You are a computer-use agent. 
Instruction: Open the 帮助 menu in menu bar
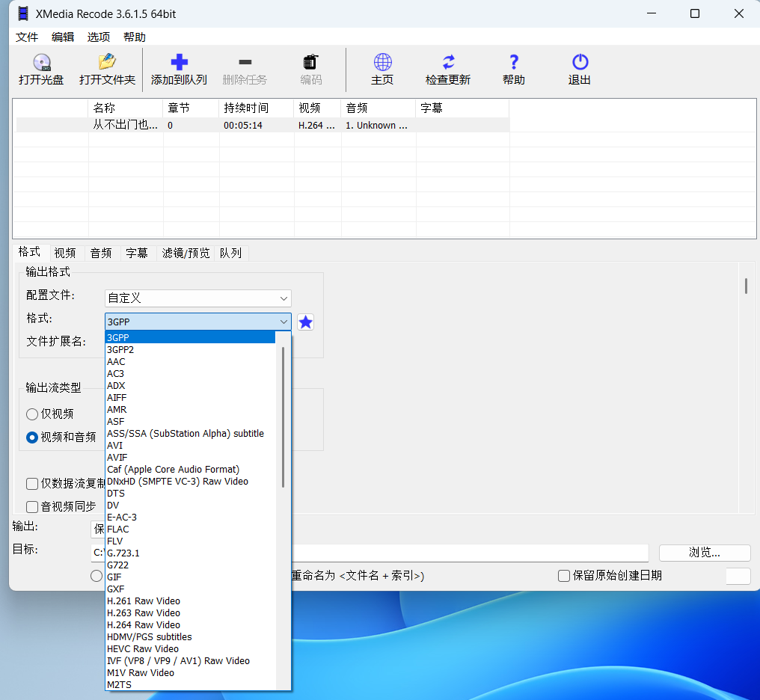point(134,37)
